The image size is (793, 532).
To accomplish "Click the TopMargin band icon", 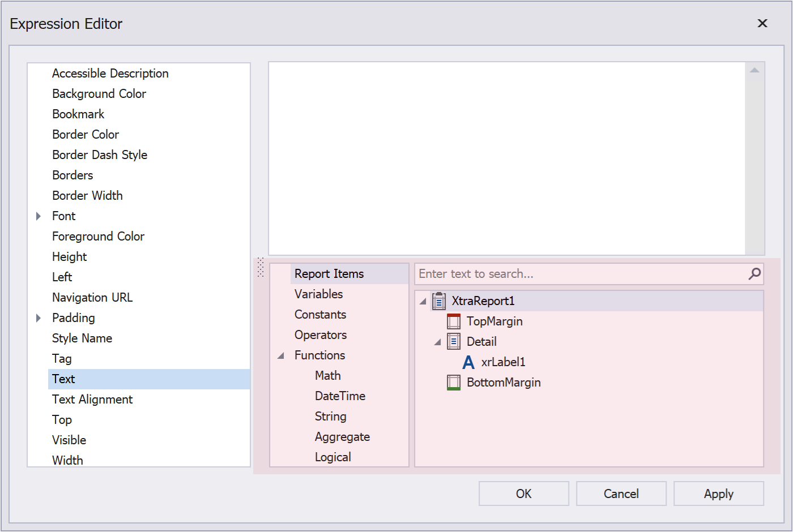I will point(453,321).
